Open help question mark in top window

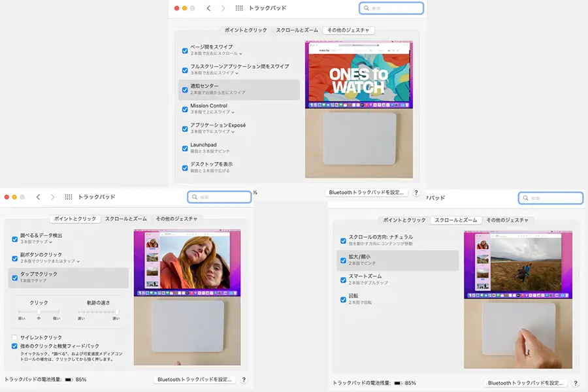416,193
